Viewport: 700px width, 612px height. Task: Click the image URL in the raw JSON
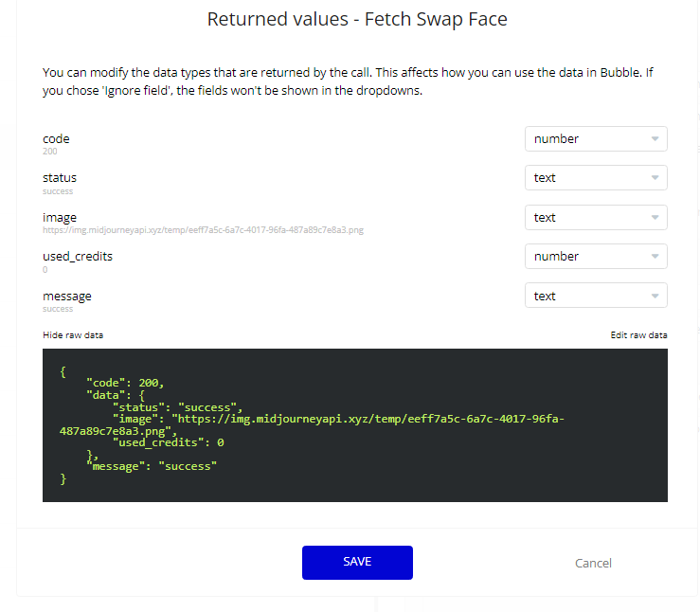(x=369, y=418)
